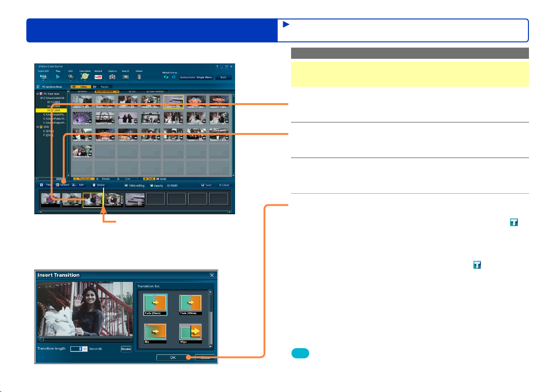Select E: DVD drive in tree

click(48, 131)
